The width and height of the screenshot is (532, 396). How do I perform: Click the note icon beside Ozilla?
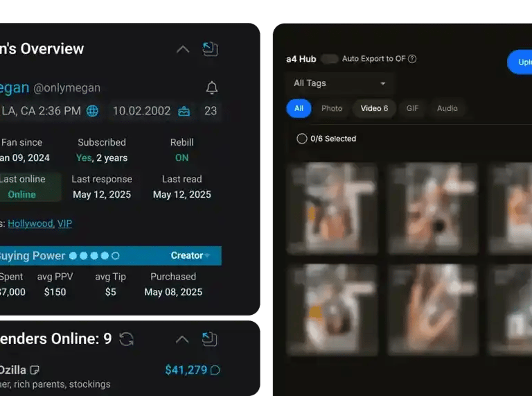(35, 370)
